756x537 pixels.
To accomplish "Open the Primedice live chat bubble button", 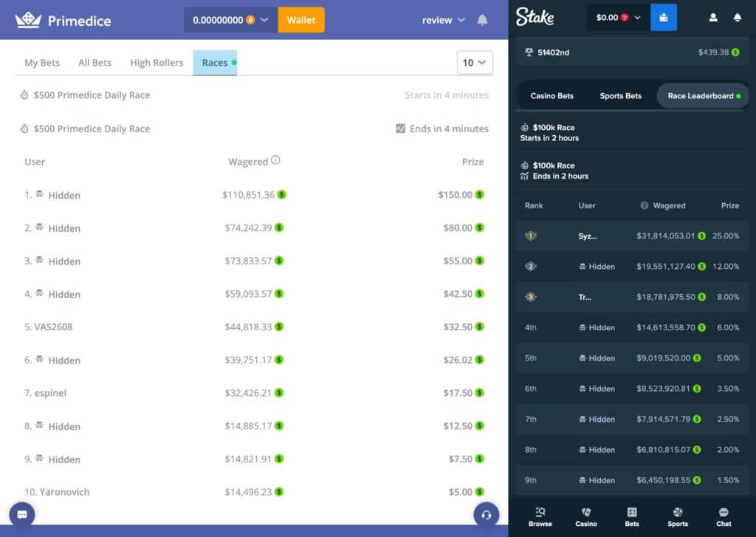I will (22, 514).
